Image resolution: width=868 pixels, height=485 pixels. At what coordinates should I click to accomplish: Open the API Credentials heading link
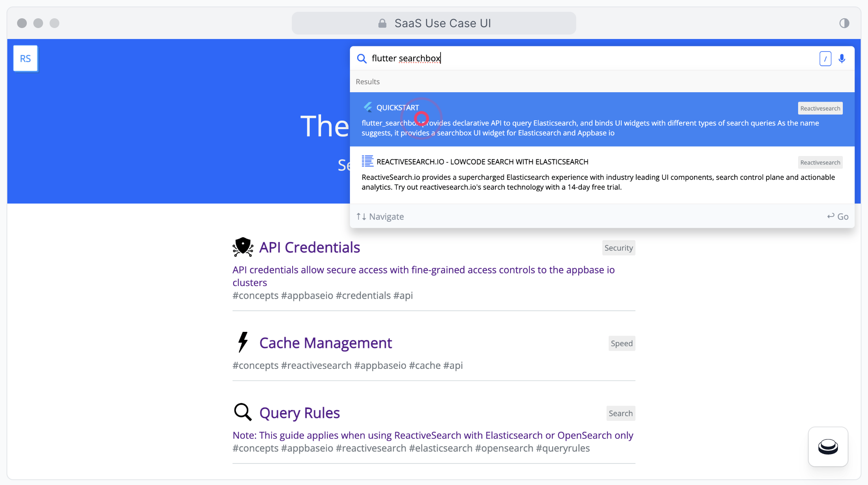point(310,247)
